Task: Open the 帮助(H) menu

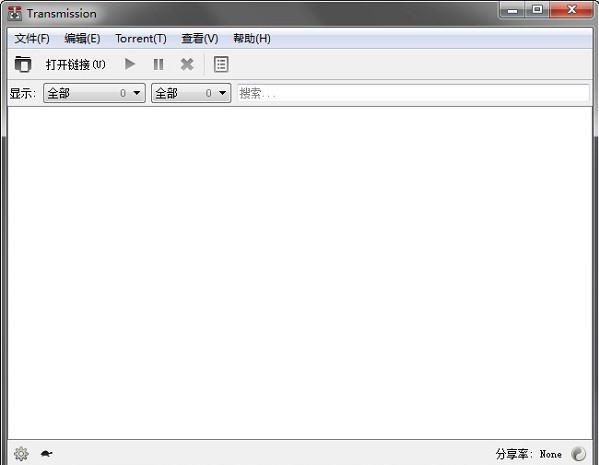Action: click(252, 39)
